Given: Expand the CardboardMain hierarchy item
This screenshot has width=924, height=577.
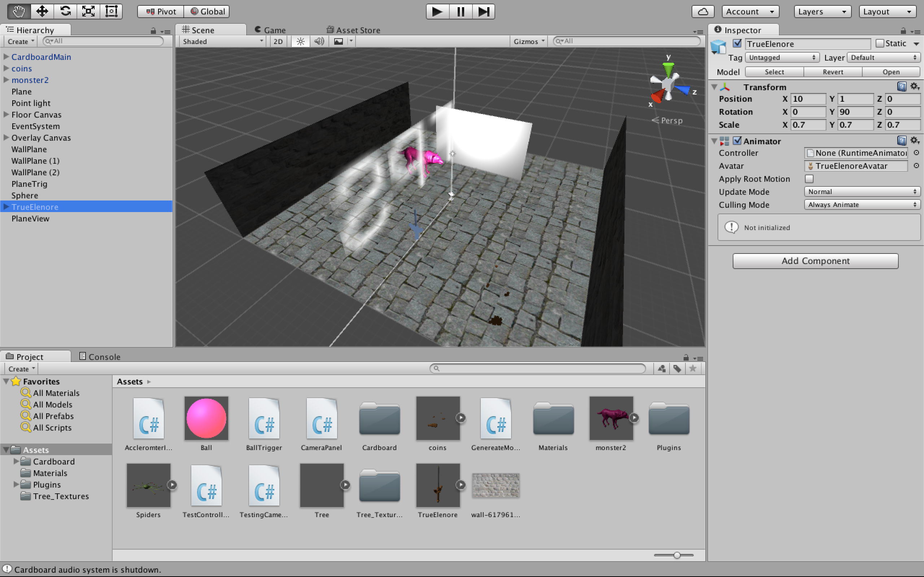Looking at the screenshot, I should tap(6, 57).
